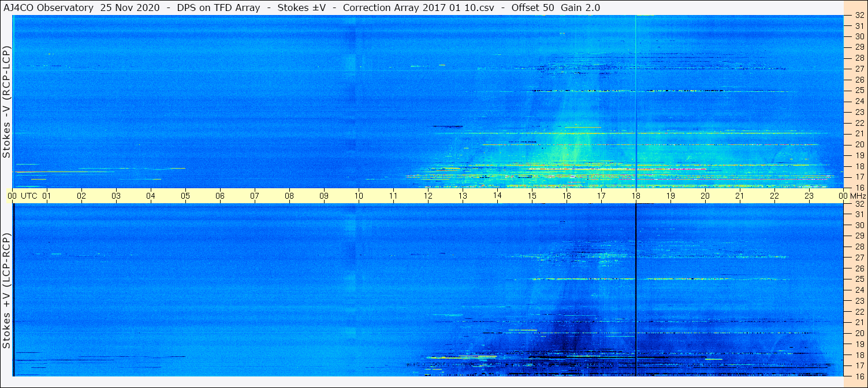This screenshot has height=388, width=868.
Task: Click the 16 MHz label in Stokes +V panel
Action: (859, 376)
